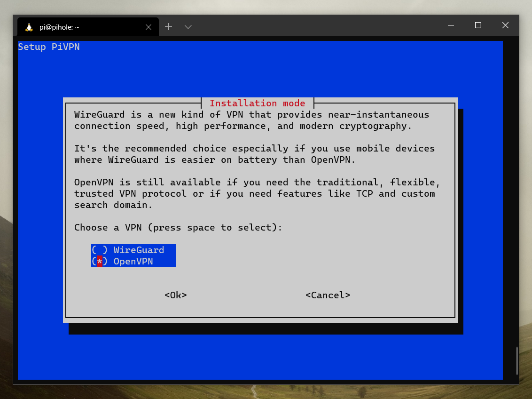The height and width of the screenshot is (399, 532).
Task: Close the pi@pihole: ~ tab
Action: point(149,26)
